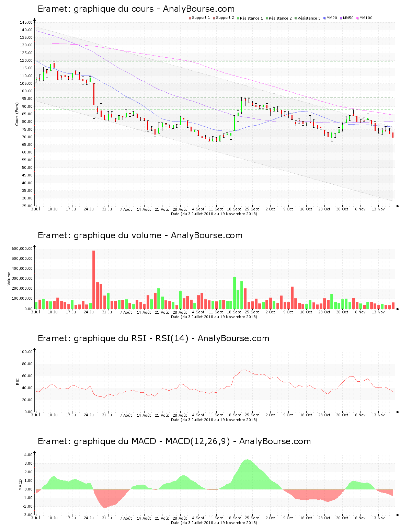Click the 'RSI' vertical axis label

coord(17,381)
